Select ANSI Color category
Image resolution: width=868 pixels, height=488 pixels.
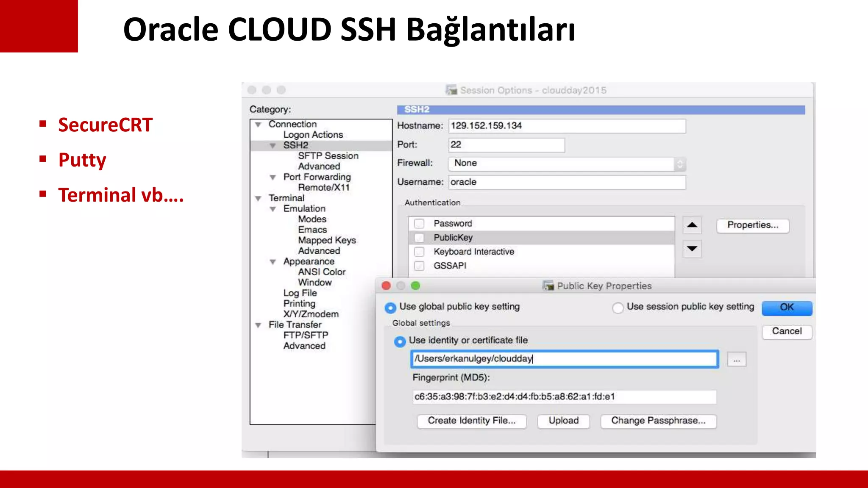point(322,272)
